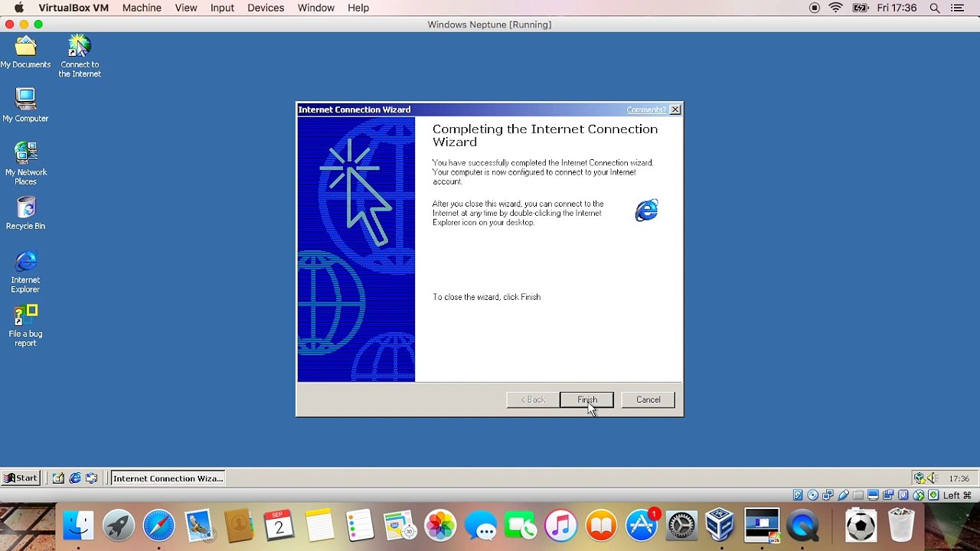Viewport: 980px width, 551px height.
Task: Click VirtualBox shared folders indicator
Action: (x=858, y=495)
